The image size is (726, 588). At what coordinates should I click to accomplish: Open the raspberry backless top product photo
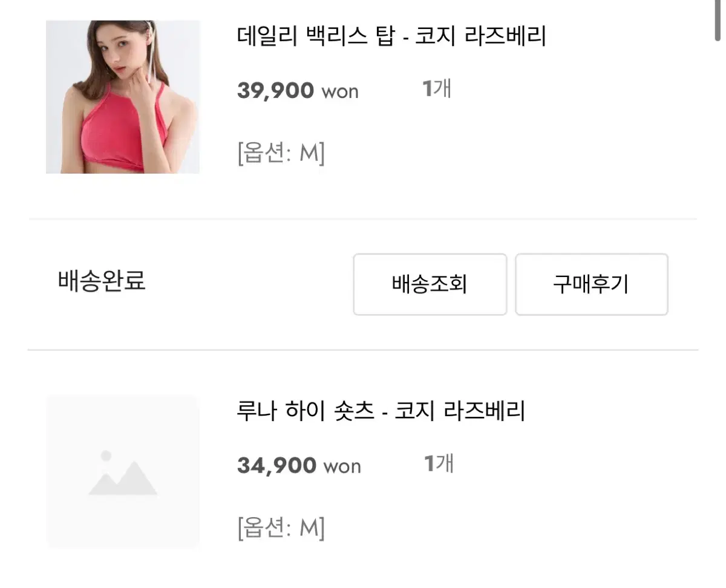(x=123, y=97)
